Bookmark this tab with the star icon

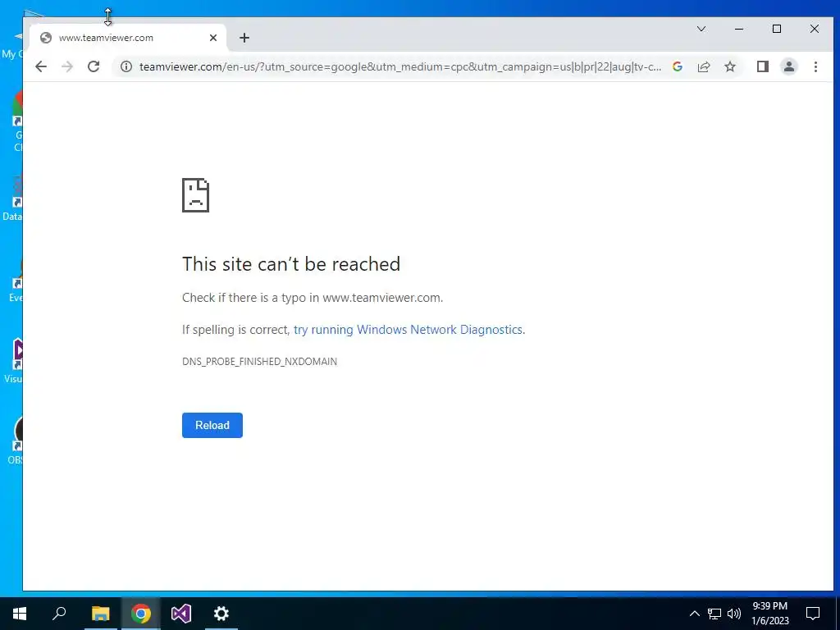point(729,66)
